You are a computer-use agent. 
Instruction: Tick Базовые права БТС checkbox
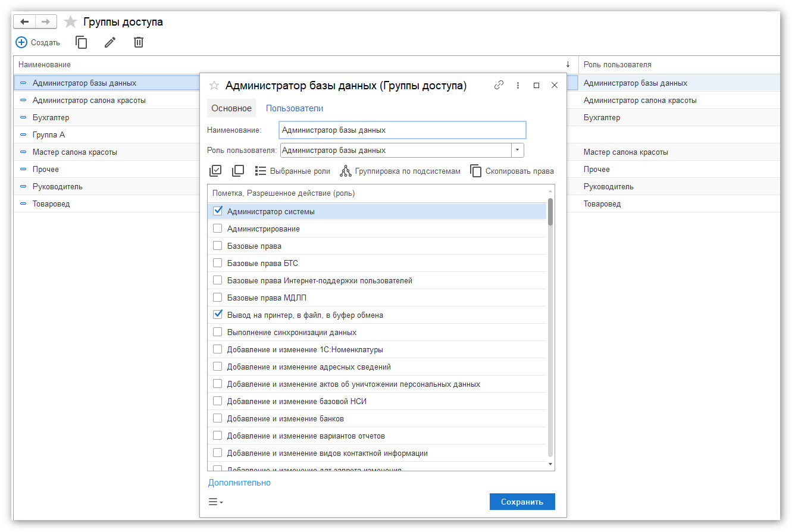pos(218,263)
